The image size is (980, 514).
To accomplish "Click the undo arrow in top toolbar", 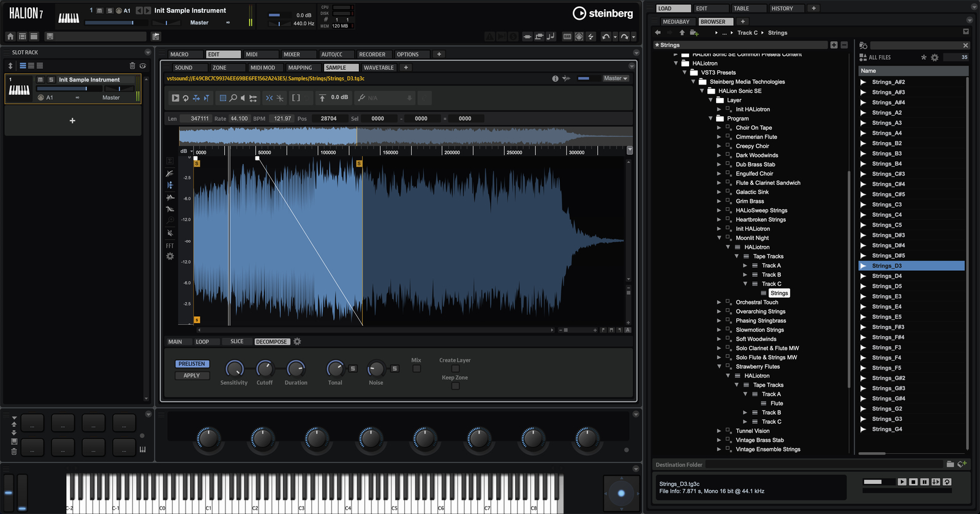I will click(x=605, y=37).
